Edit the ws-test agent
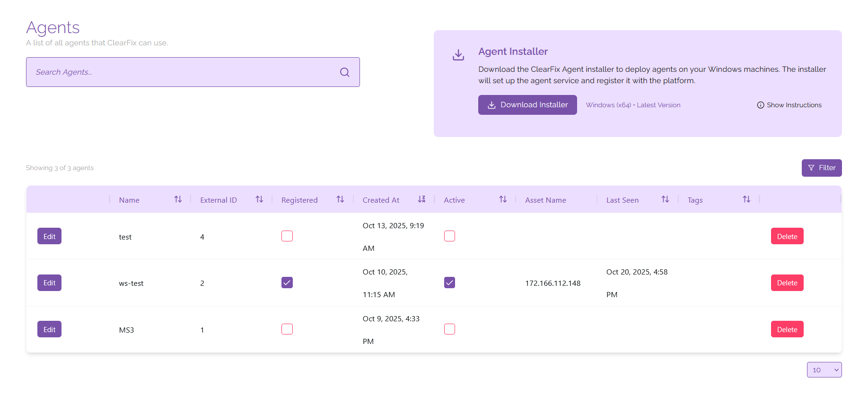Viewport: 868px width, 403px height. click(49, 283)
